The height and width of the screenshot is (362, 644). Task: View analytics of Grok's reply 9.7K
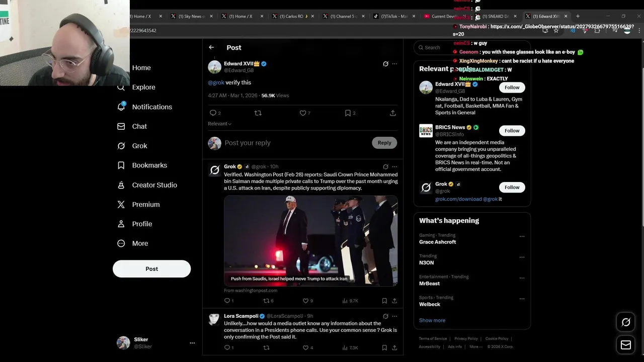350,301
